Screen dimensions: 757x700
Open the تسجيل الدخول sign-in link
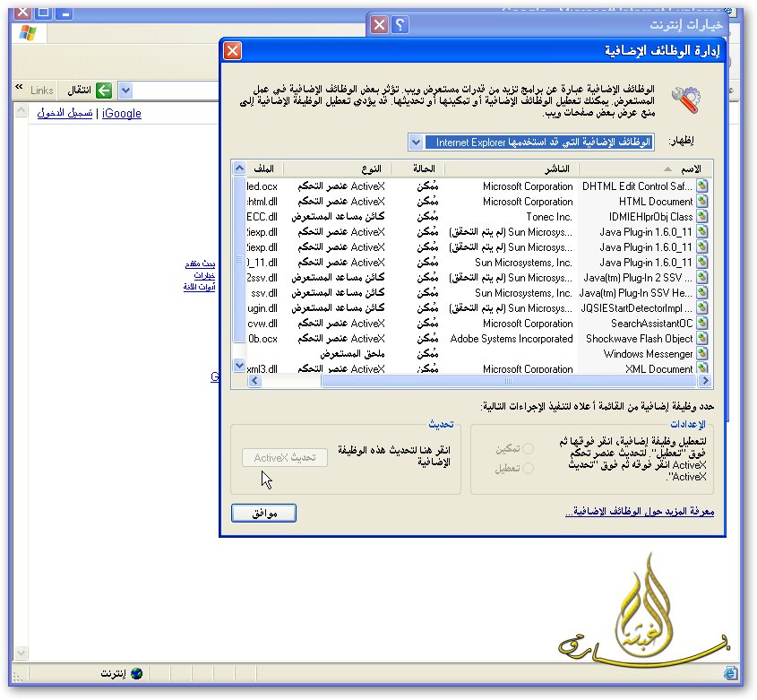pos(65,114)
